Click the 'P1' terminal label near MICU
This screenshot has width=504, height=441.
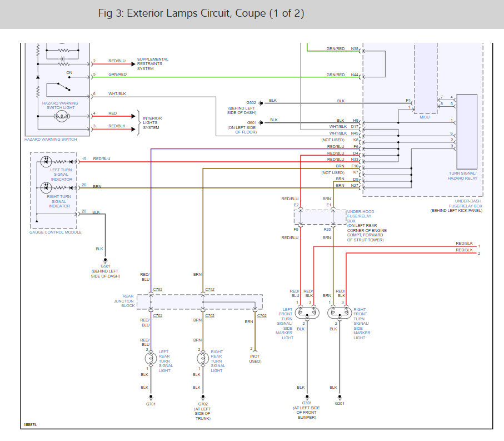click(408, 100)
